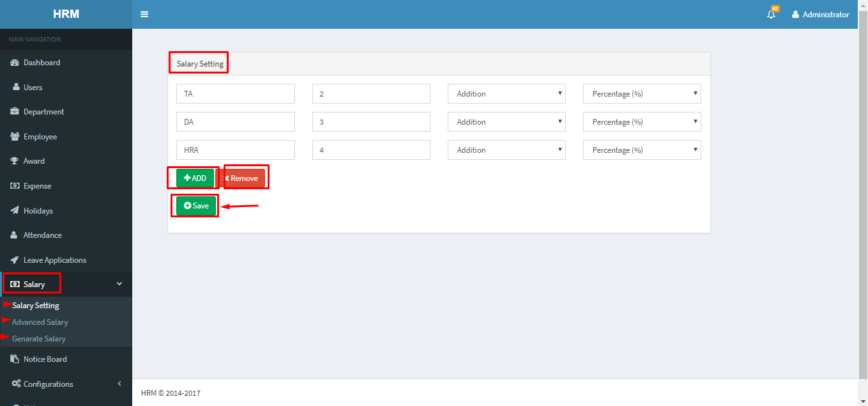Click the TA name input field
The height and width of the screenshot is (406, 868).
tap(236, 93)
